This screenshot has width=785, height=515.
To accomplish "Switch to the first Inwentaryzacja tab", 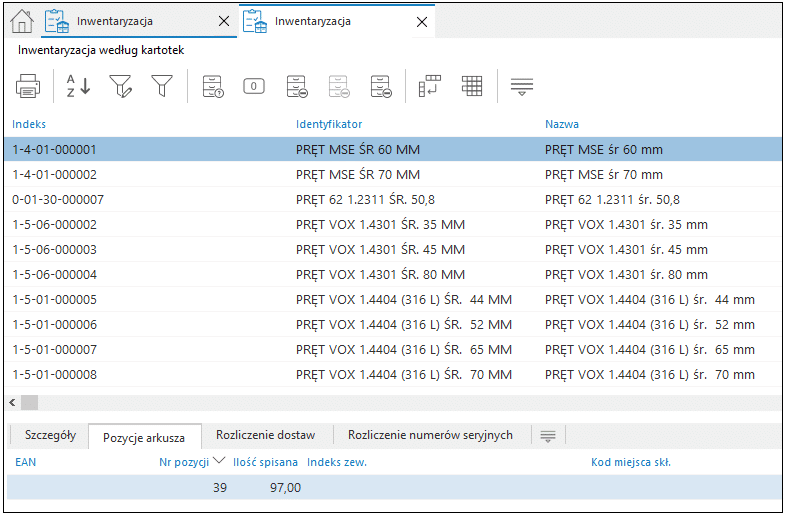I will pyautogui.click(x=115, y=21).
